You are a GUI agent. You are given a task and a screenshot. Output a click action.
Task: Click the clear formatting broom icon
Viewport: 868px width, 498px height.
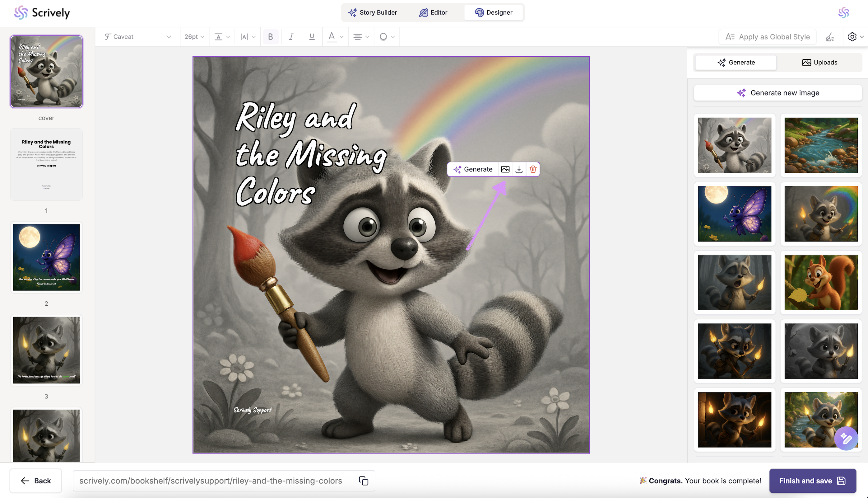click(830, 37)
